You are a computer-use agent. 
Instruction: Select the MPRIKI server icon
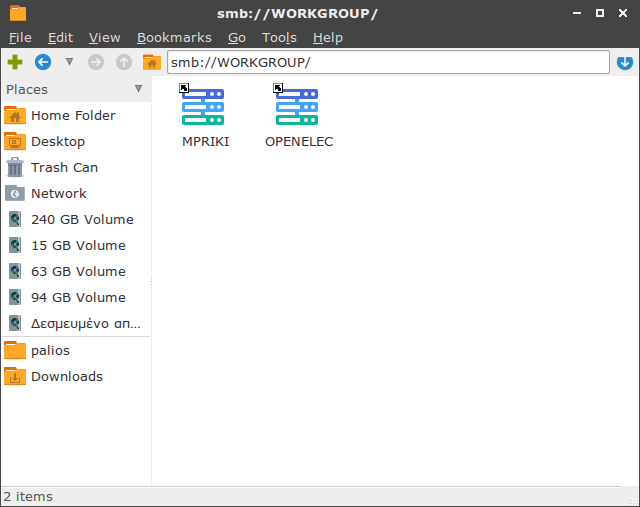pos(203,105)
